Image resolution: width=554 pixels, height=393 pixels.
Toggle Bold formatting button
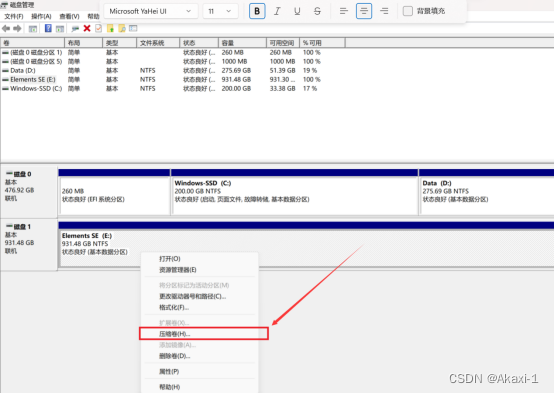click(x=257, y=11)
